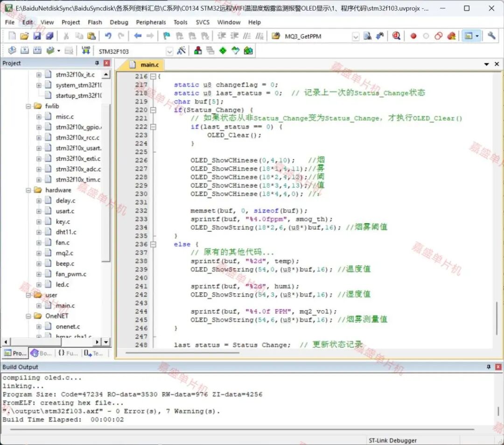Image resolution: width=504 pixels, height=445 pixels.
Task: Open the STM32F103 target dropdown
Action: [x=169, y=51]
